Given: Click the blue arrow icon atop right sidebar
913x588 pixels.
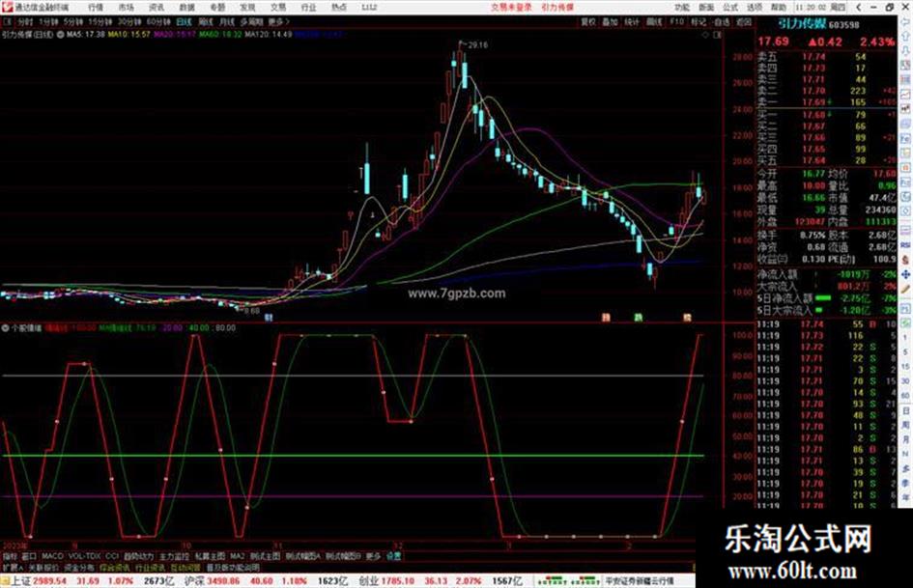Looking at the screenshot, I should pos(905,22).
